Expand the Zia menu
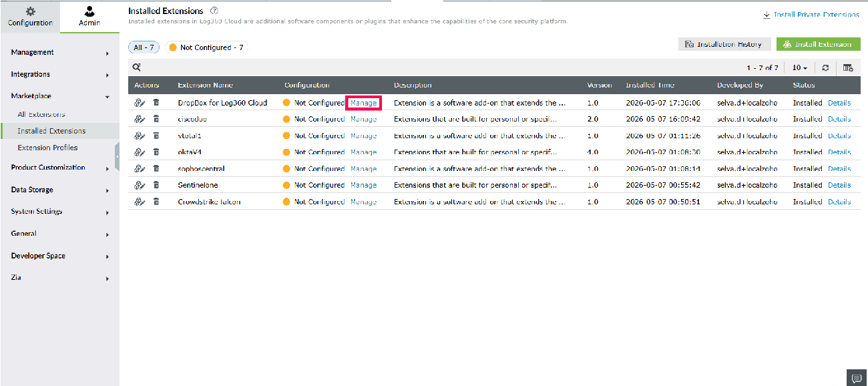This screenshot has height=386, width=868. tap(59, 277)
